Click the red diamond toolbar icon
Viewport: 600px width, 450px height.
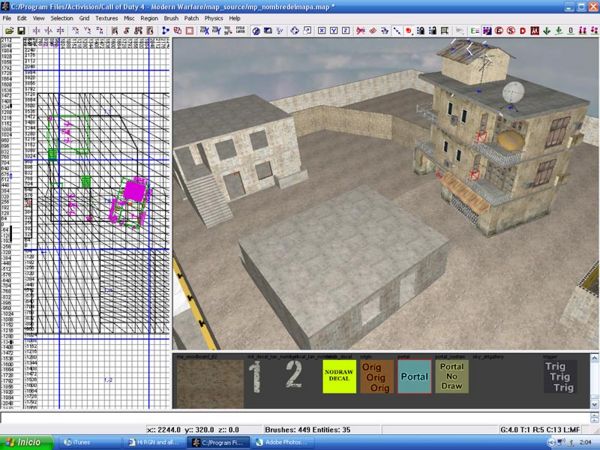[x=373, y=31]
